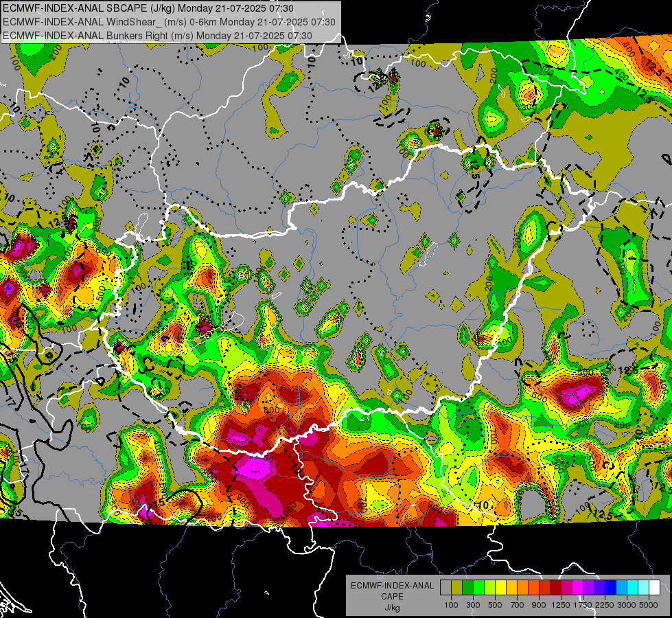Select the cyan swatch after 3000
The width and height of the screenshot is (672, 618).
coord(633,588)
